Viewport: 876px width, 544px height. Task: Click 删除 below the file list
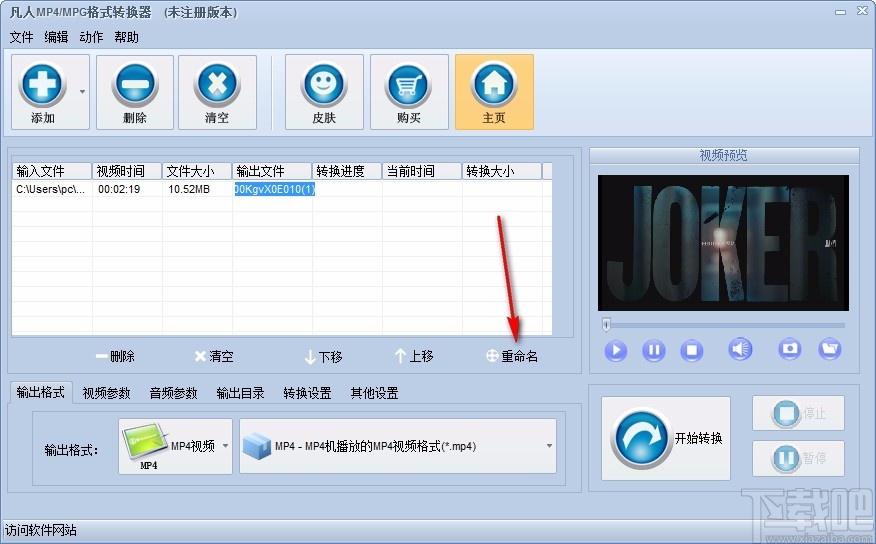pos(116,356)
